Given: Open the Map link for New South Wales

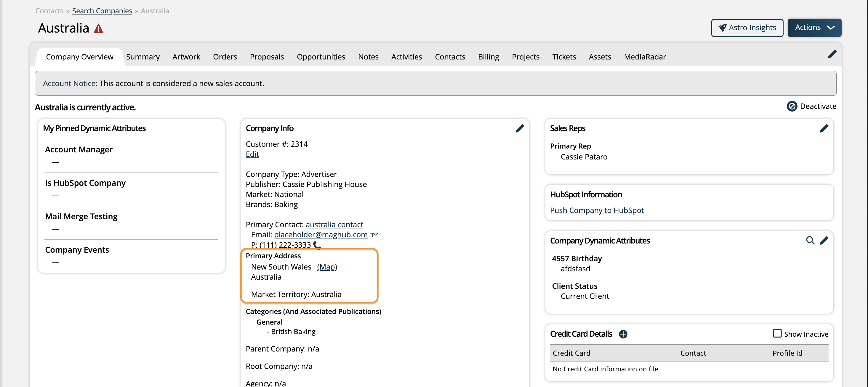Looking at the screenshot, I should tap(326, 267).
